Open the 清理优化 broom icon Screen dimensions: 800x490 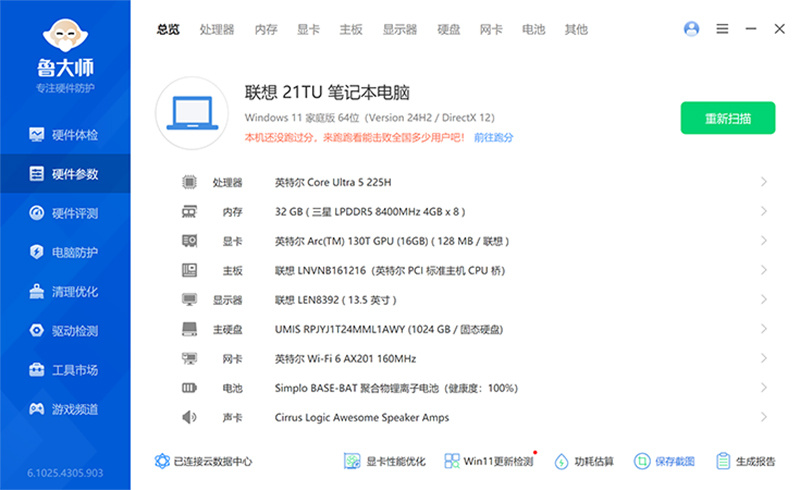tap(36, 291)
